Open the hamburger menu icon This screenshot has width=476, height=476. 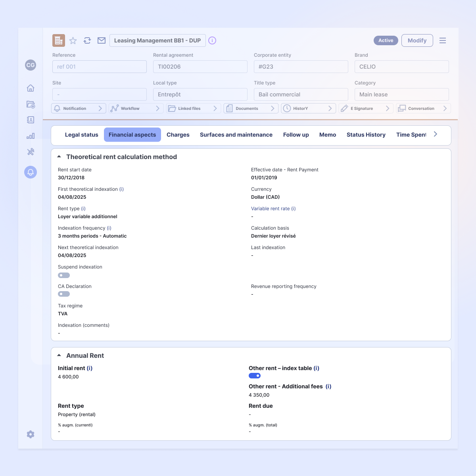(443, 40)
